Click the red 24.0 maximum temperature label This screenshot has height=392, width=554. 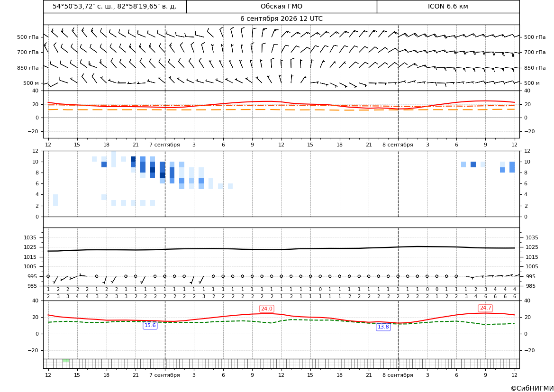coord(266,309)
